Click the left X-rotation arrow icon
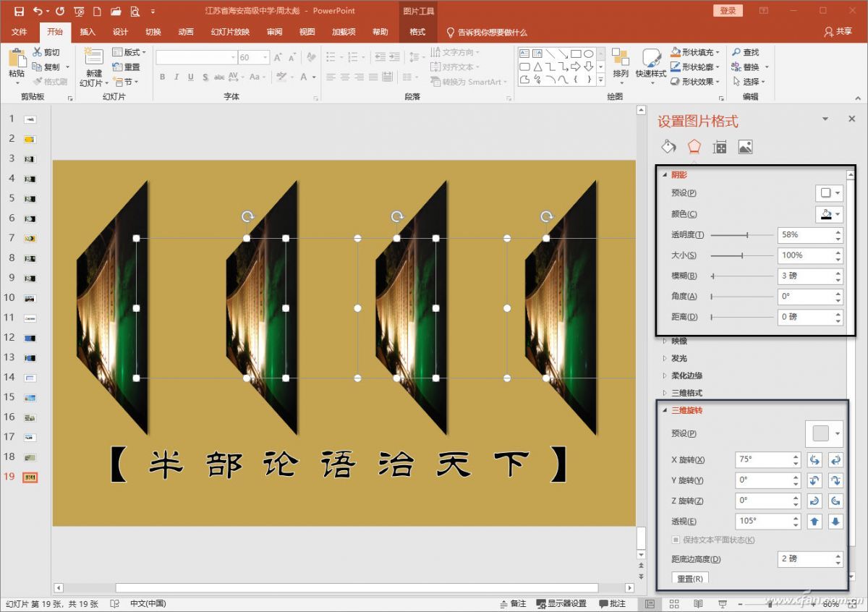 coord(814,459)
